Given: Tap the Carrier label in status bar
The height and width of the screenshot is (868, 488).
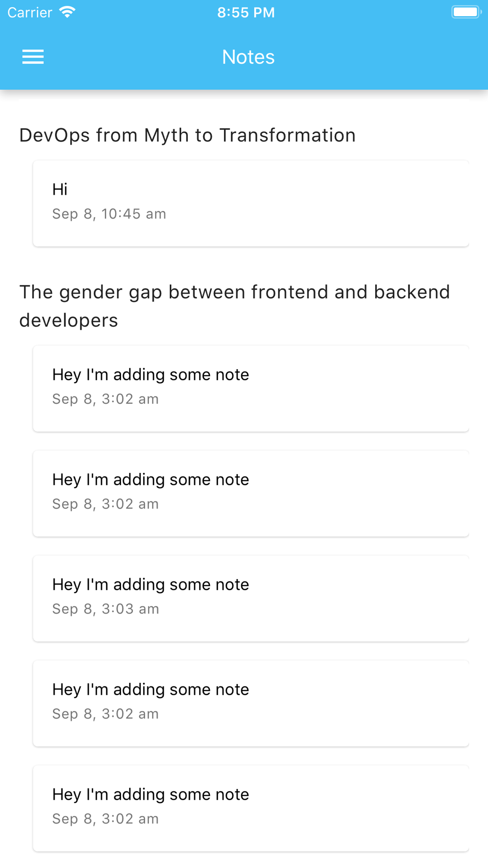Looking at the screenshot, I should point(30,13).
